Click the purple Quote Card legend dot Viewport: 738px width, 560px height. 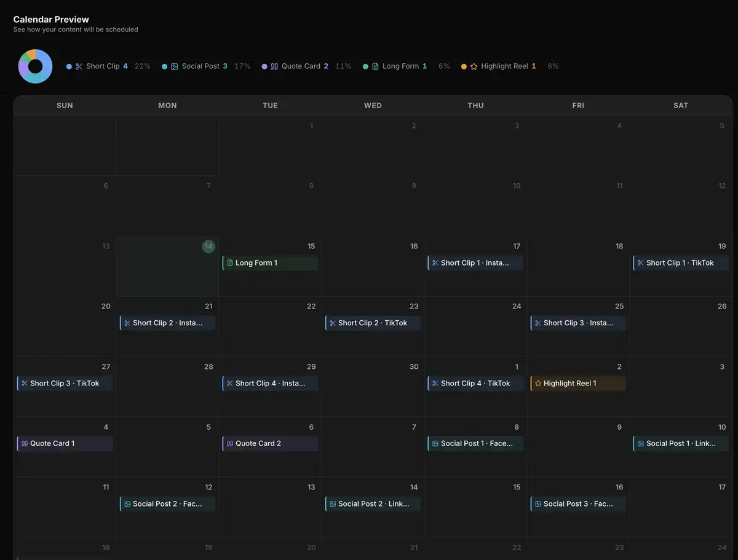pyautogui.click(x=264, y=66)
